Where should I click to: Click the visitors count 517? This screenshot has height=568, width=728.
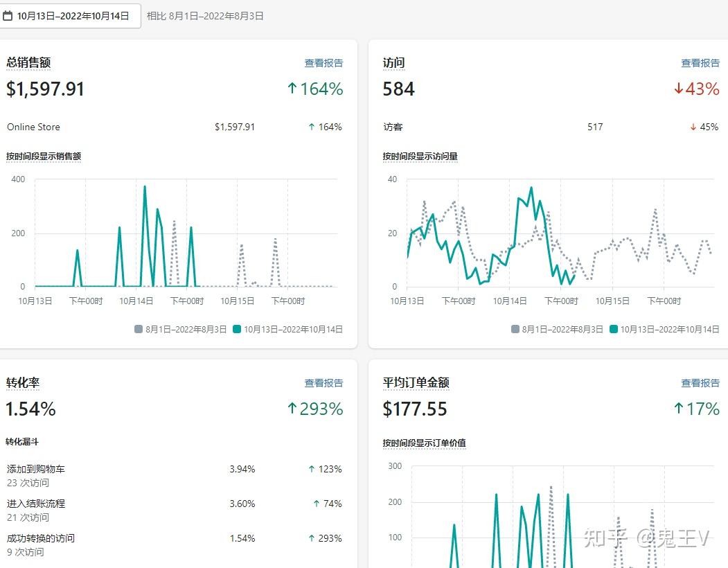(595, 127)
